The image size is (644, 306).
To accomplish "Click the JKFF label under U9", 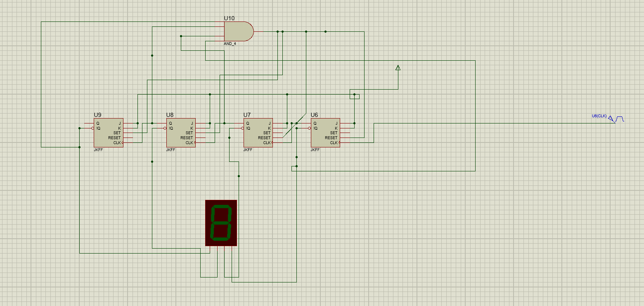I will 98,150.
